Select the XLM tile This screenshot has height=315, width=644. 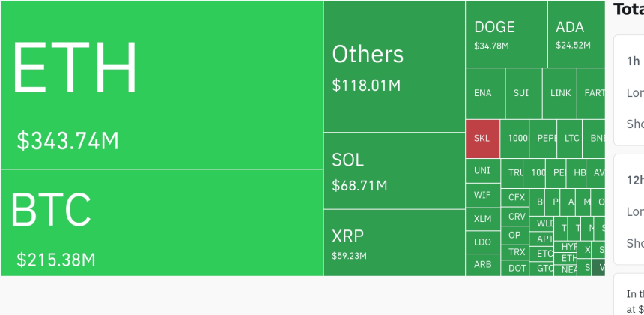(x=482, y=219)
